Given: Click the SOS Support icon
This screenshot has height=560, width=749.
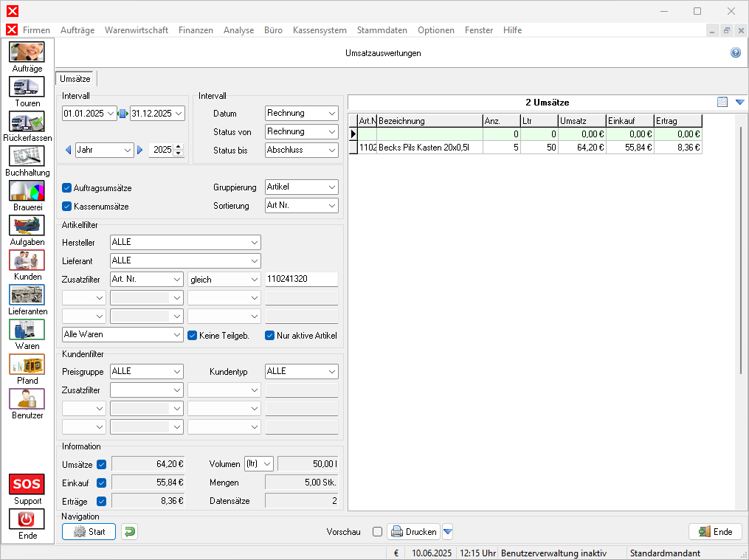Looking at the screenshot, I should click(x=27, y=485).
